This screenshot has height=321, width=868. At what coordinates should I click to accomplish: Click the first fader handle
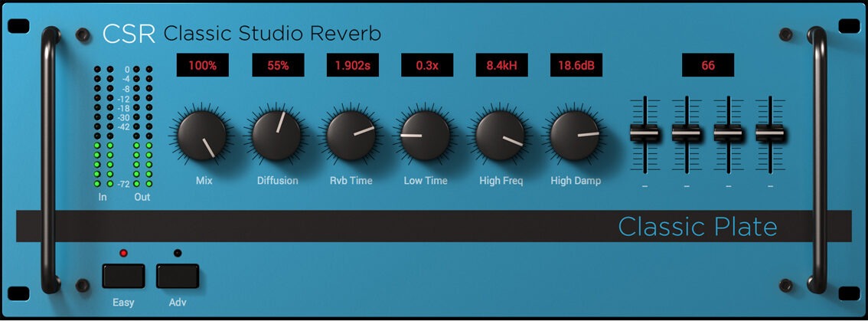[x=644, y=133]
